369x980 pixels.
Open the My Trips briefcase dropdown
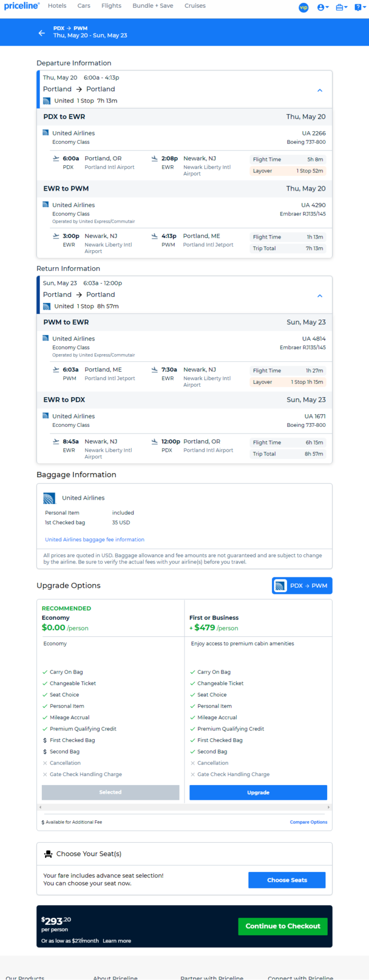pos(341,7)
